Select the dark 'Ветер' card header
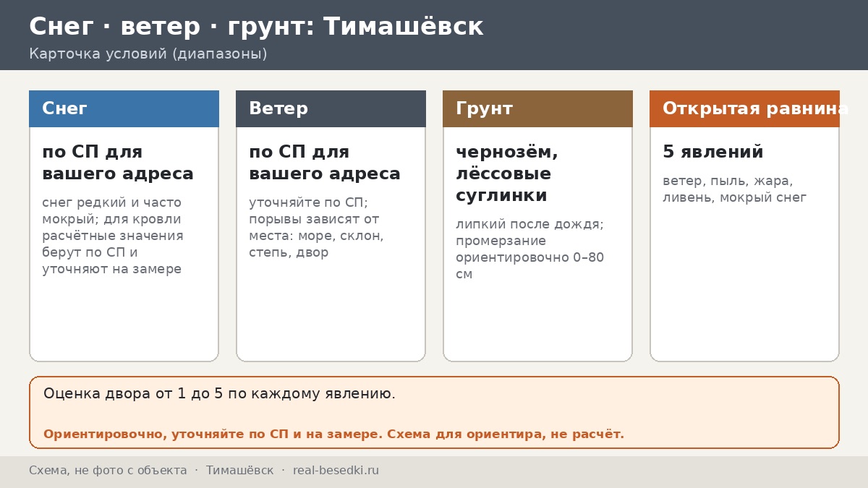Image resolution: width=868 pixels, height=488 pixels. click(x=331, y=108)
